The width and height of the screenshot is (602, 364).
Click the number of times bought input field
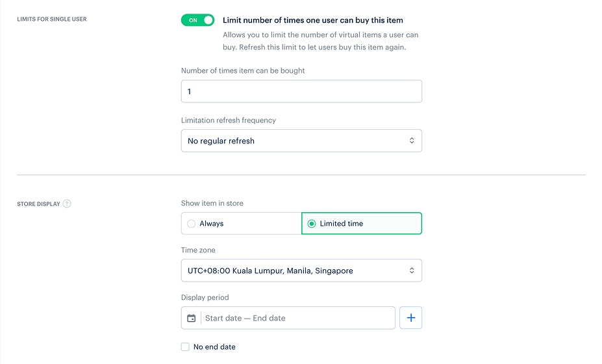tap(301, 91)
